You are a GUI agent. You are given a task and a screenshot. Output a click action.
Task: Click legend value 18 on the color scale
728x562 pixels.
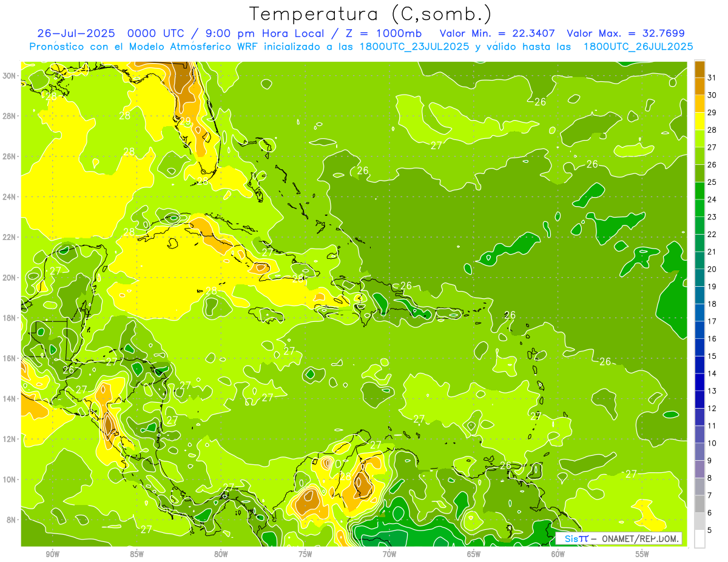point(712,304)
